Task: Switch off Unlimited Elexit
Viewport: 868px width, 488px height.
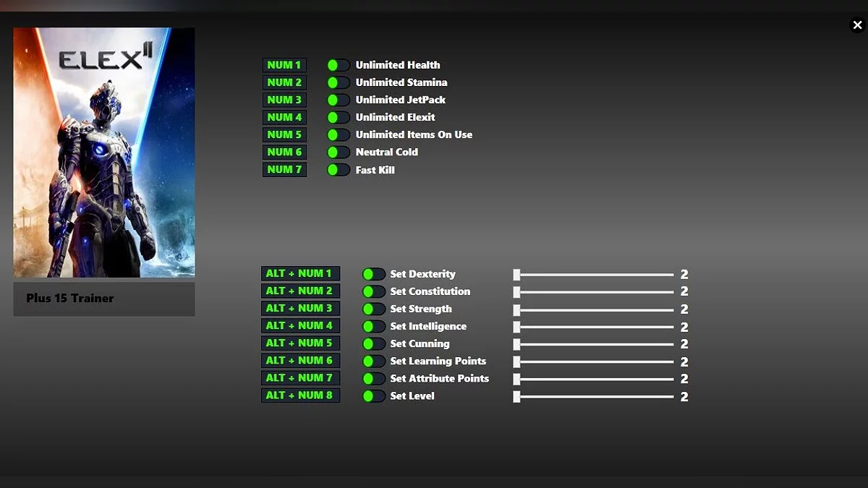Action: click(x=338, y=117)
